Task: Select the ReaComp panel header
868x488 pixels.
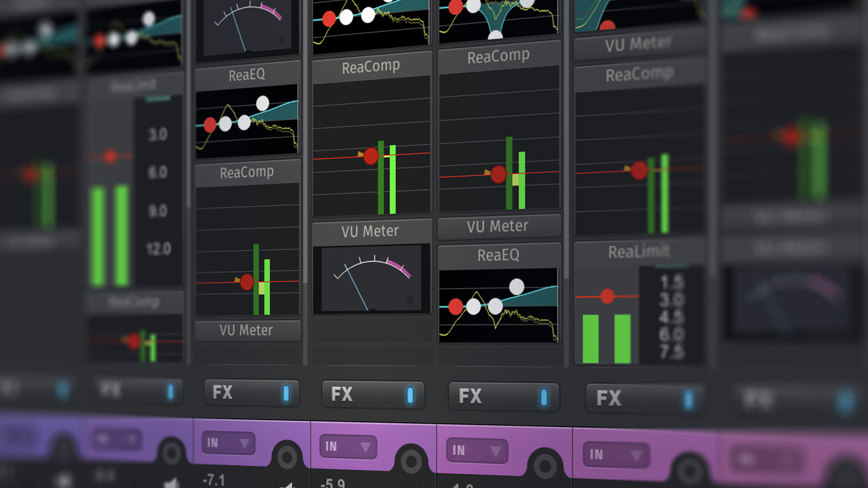Action: [371, 65]
